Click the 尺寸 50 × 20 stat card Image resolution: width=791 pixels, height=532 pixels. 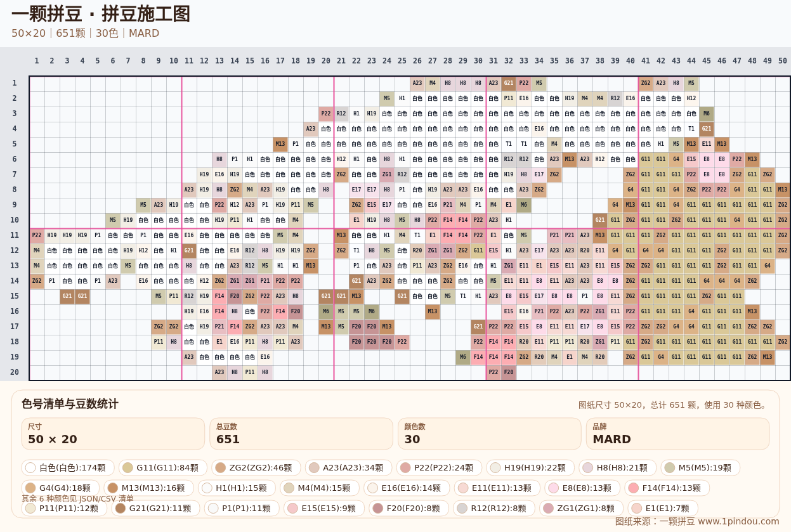point(114,434)
